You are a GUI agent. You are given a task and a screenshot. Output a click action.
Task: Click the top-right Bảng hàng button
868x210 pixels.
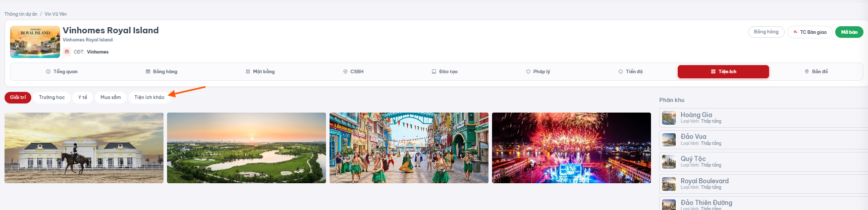766,32
